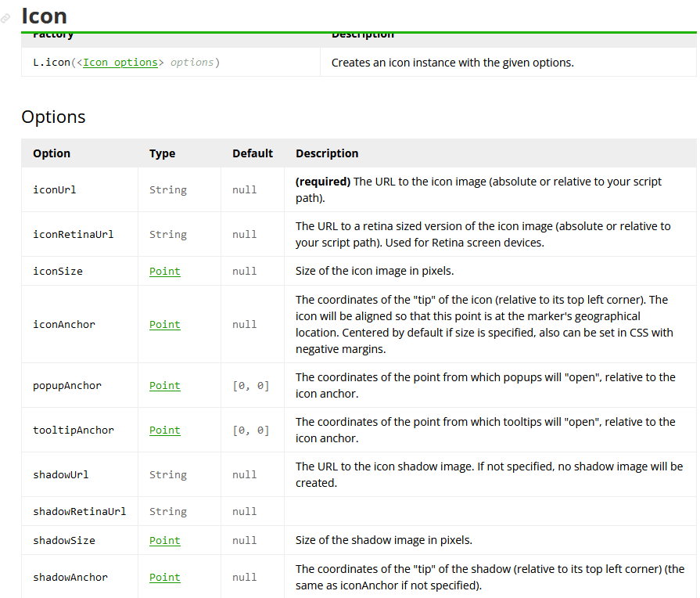Screen dimensions: 700x598
Task: Click the Type column header
Action: click(x=162, y=153)
